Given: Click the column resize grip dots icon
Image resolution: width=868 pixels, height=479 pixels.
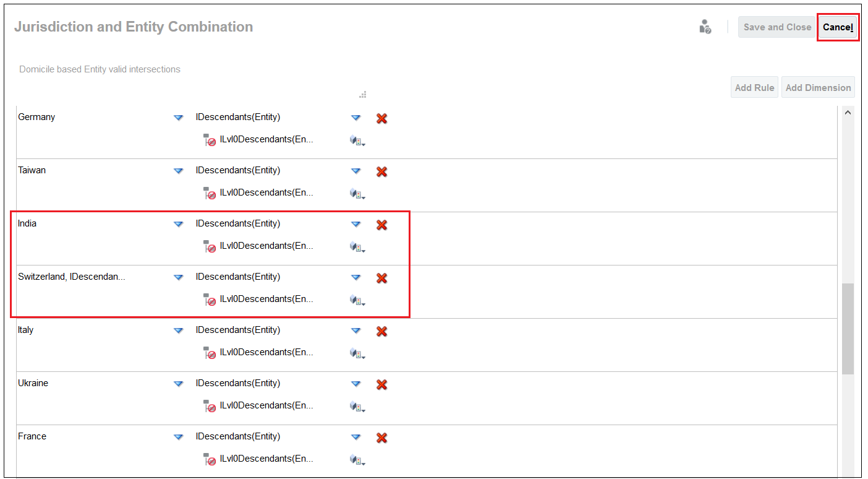Looking at the screenshot, I should 363,95.
